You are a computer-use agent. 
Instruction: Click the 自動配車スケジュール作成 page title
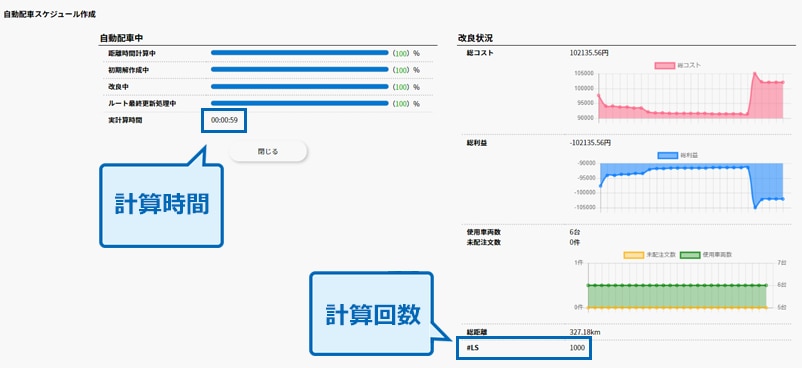[49, 14]
